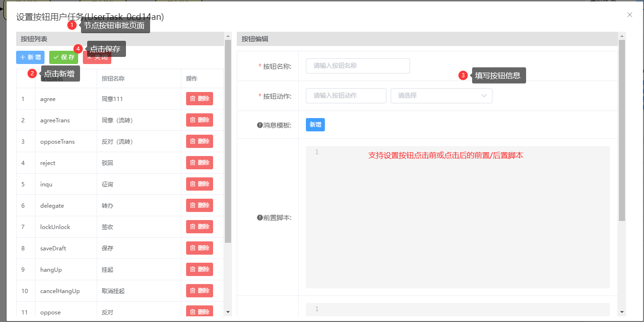Delete the delegate 转办 row
Image resolution: width=644 pixels, height=322 pixels.
(x=199, y=205)
